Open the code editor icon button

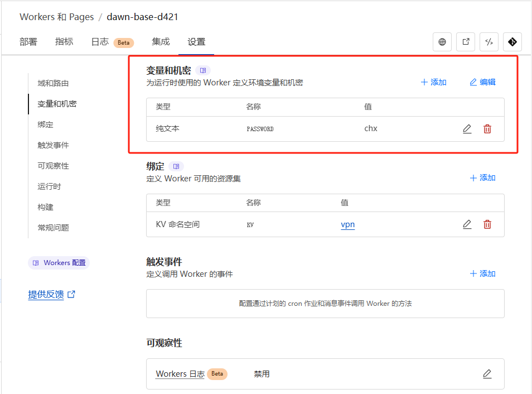point(489,42)
